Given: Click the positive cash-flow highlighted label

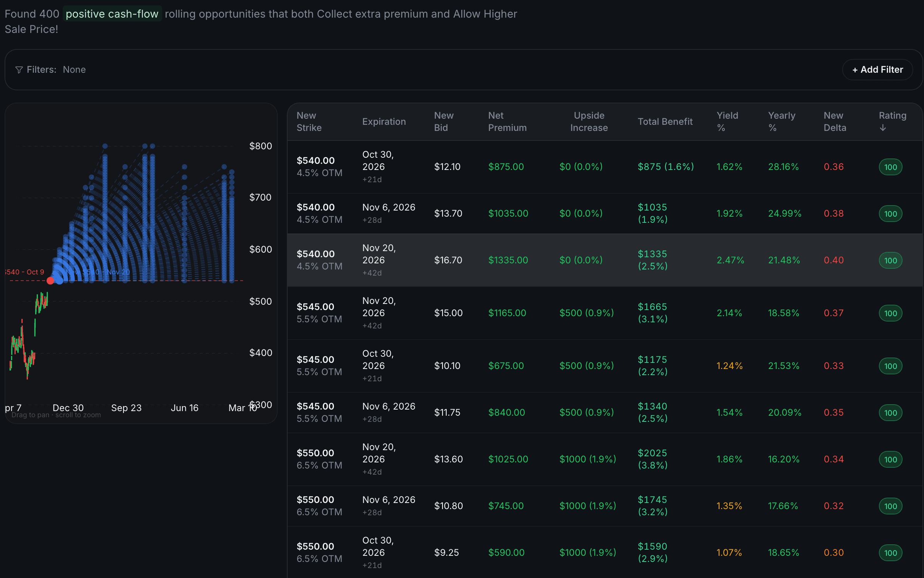Looking at the screenshot, I should click(112, 14).
